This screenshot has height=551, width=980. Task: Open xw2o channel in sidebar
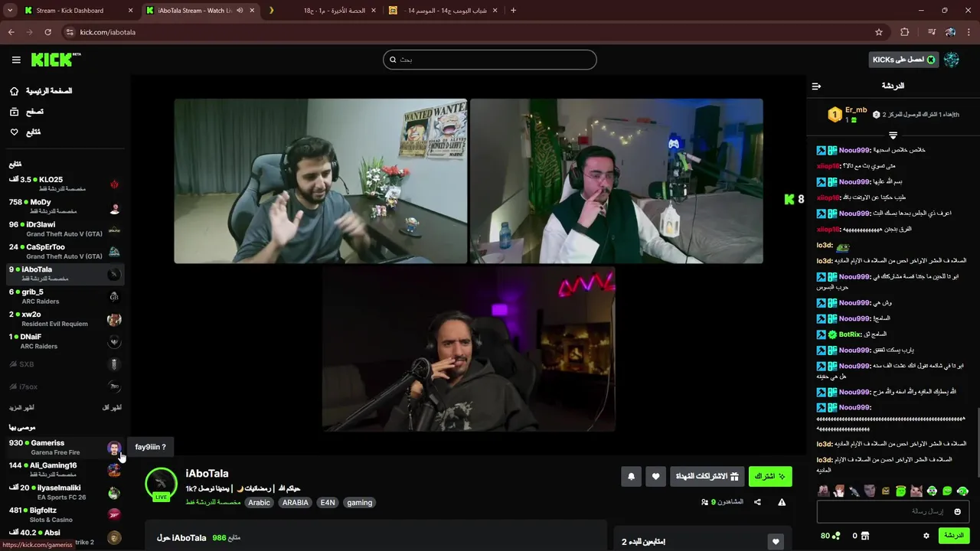point(64,318)
